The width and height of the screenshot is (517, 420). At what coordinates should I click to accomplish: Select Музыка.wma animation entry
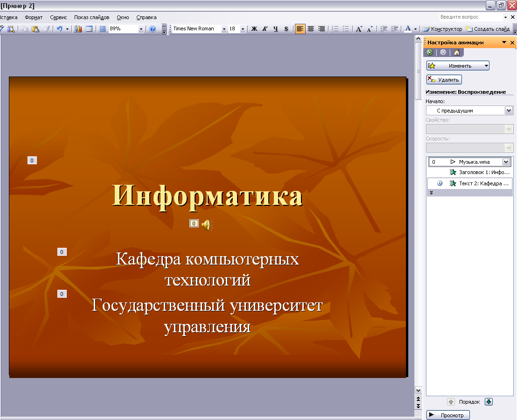469,162
